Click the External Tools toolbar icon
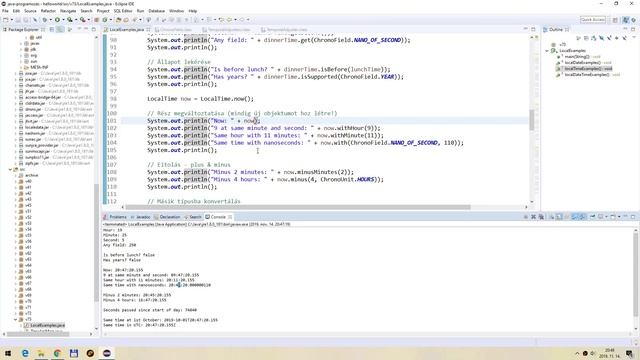640x360 pixels. 83,20
